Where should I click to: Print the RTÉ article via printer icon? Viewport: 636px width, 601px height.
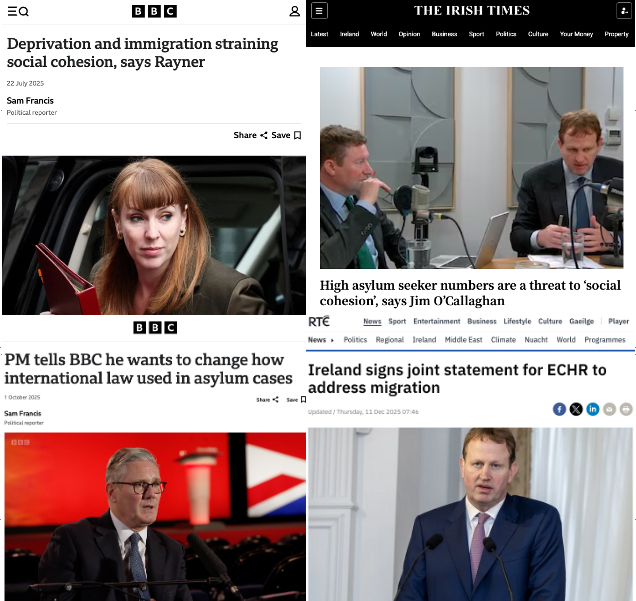(x=626, y=409)
